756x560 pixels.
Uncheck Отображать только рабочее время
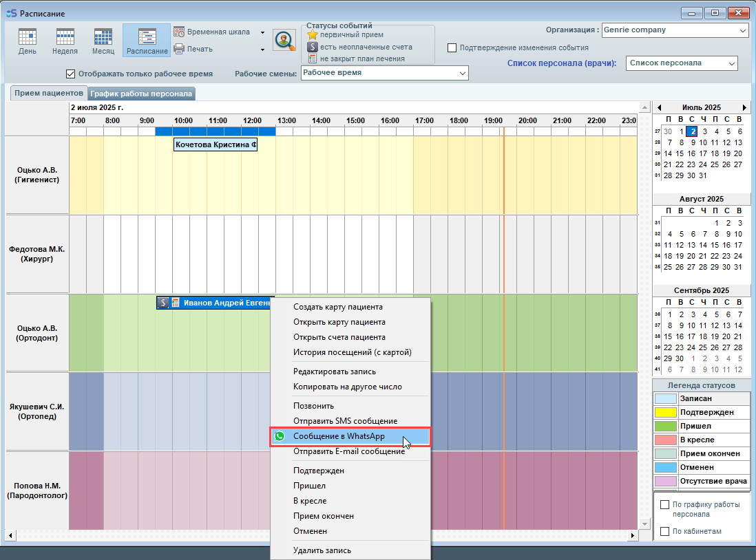tap(70, 74)
